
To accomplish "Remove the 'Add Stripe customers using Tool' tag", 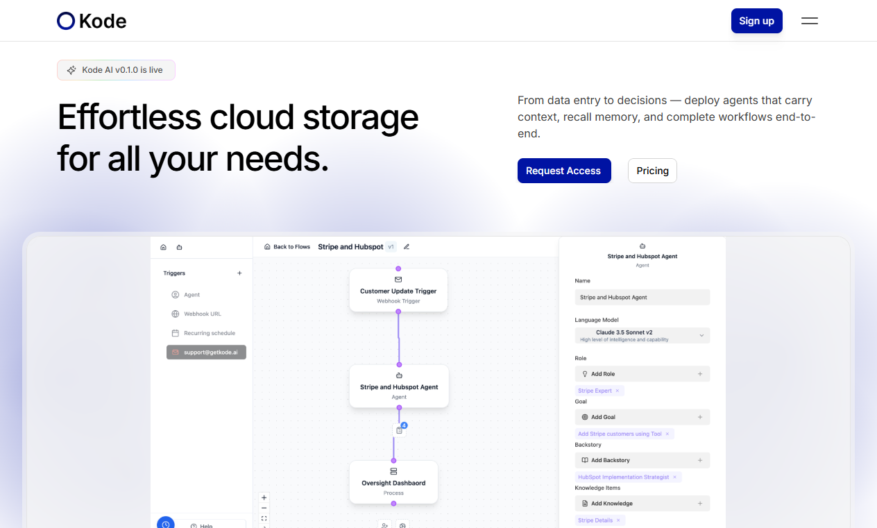I will [667, 434].
